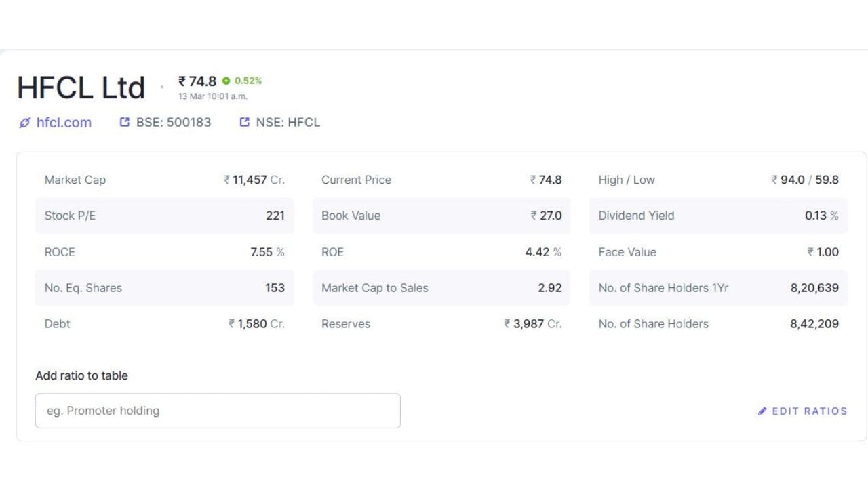Click the Book Value ratio row

[441, 216]
